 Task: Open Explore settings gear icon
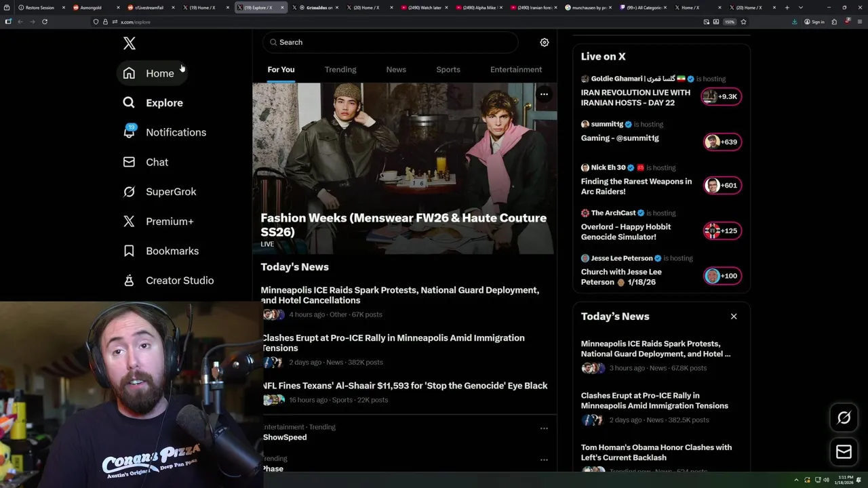[544, 42]
